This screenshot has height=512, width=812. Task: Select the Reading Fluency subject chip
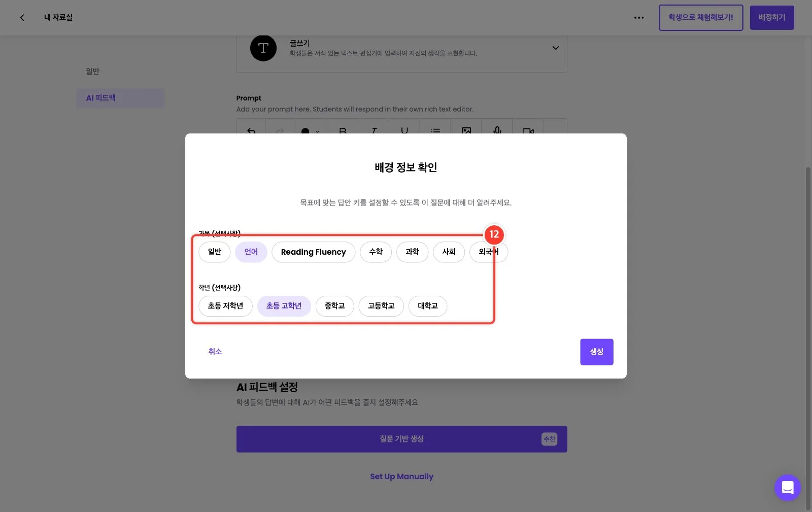(314, 252)
